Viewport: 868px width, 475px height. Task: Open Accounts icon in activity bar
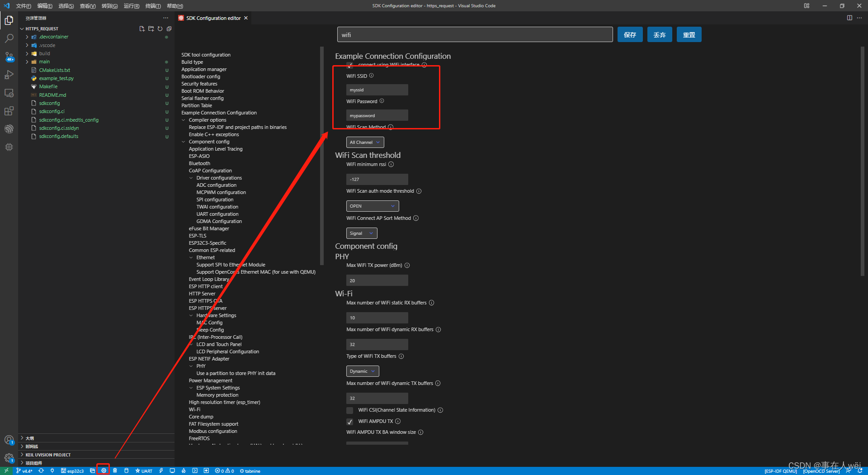[9, 440]
